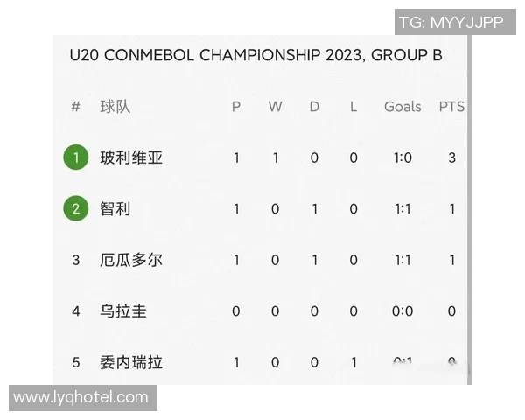The image size is (525, 420).
Task: Click the U20 CONMEBOL Championship group title
Action: pyautogui.click(x=255, y=55)
